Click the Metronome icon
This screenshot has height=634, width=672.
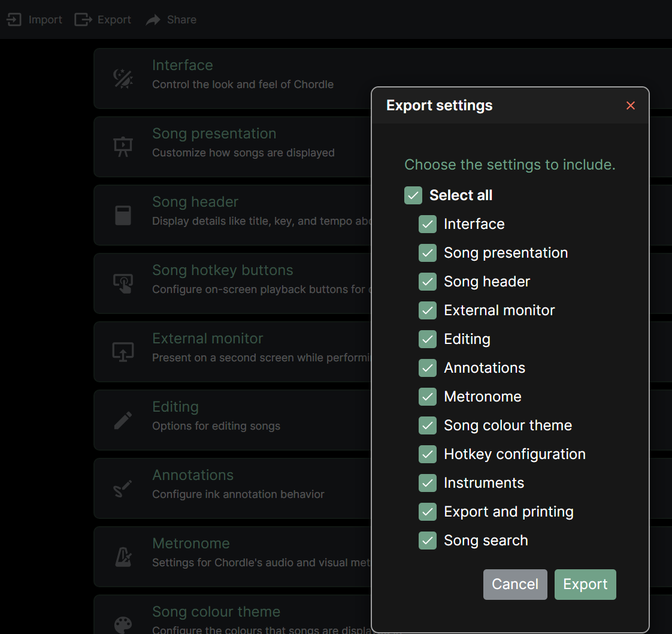click(x=123, y=557)
